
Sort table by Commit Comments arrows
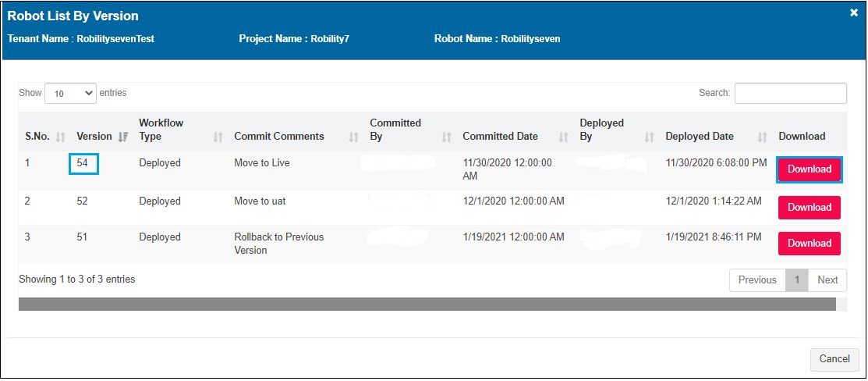(x=353, y=137)
